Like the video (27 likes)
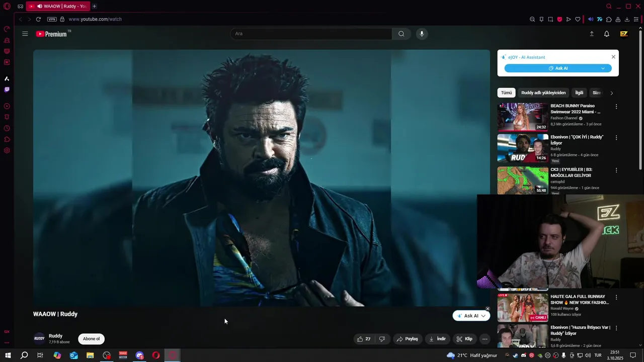The height and width of the screenshot is (362, 644). 364,339
